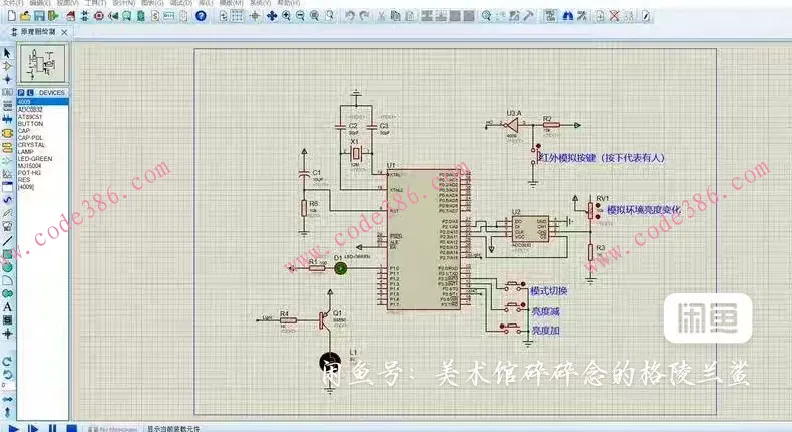
Task: Create a new design file
Action: (x=12, y=16)
